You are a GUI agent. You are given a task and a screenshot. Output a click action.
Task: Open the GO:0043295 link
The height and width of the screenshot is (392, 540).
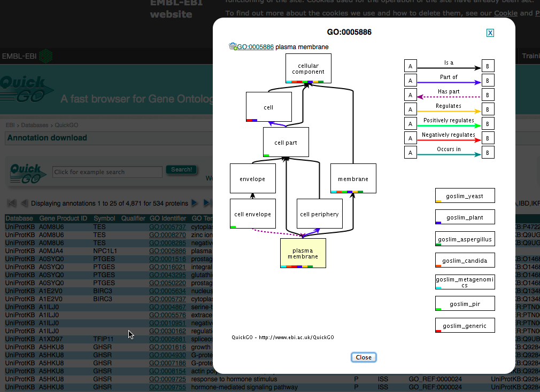(167, 275)
